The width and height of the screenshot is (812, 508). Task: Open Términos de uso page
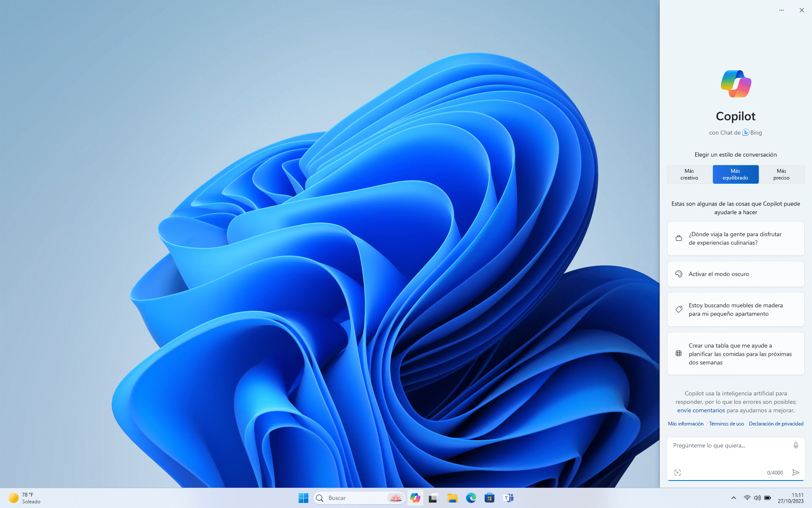pyautogui.click(x=726, y=424)
